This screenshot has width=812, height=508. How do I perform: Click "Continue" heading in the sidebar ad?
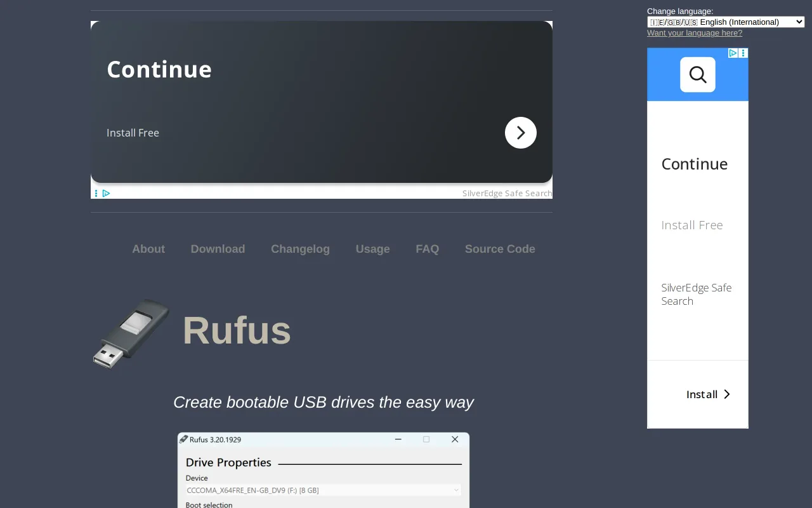pyautogui.click(x=695, y=164)
